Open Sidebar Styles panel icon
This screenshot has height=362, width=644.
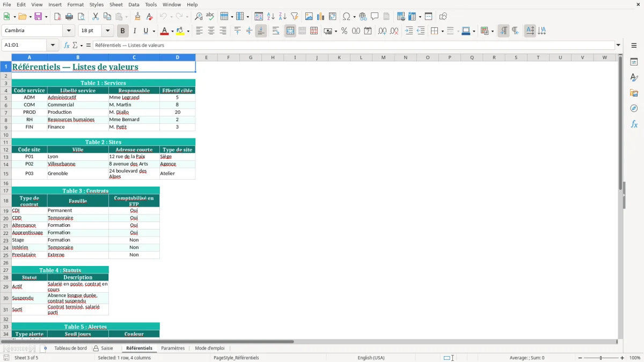point(634,78)
